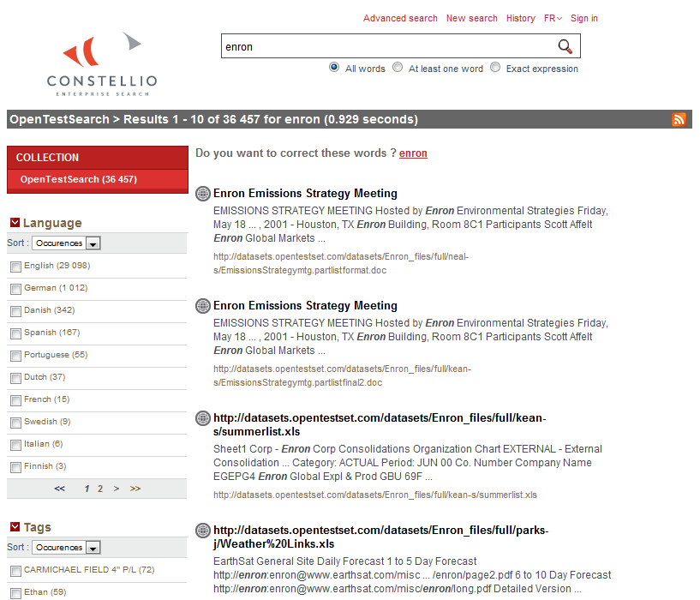Check the Dutch language filter
Screen dimensions: 700x600
pos(16,378)
